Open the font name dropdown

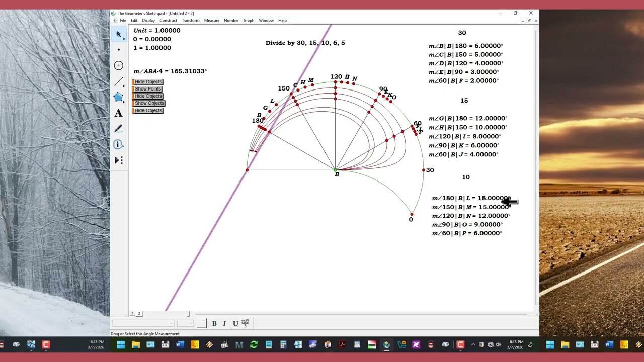143,323
